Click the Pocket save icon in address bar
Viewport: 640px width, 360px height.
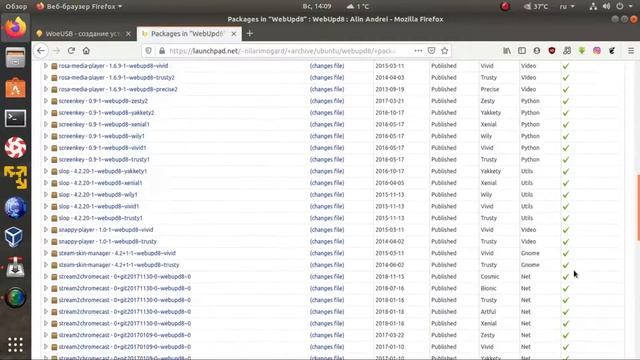click(431, 51)
